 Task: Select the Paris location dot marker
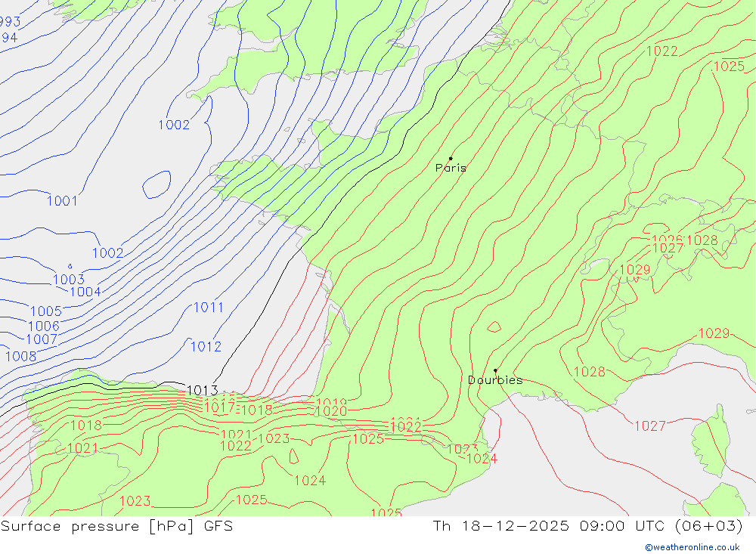click(451, 158)
